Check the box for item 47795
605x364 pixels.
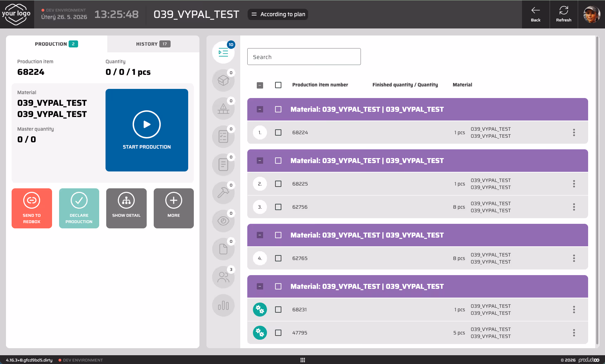(x=278, y=333)
